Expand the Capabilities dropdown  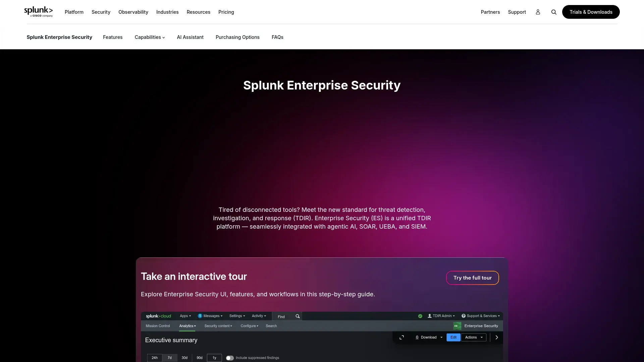[150, 37]
